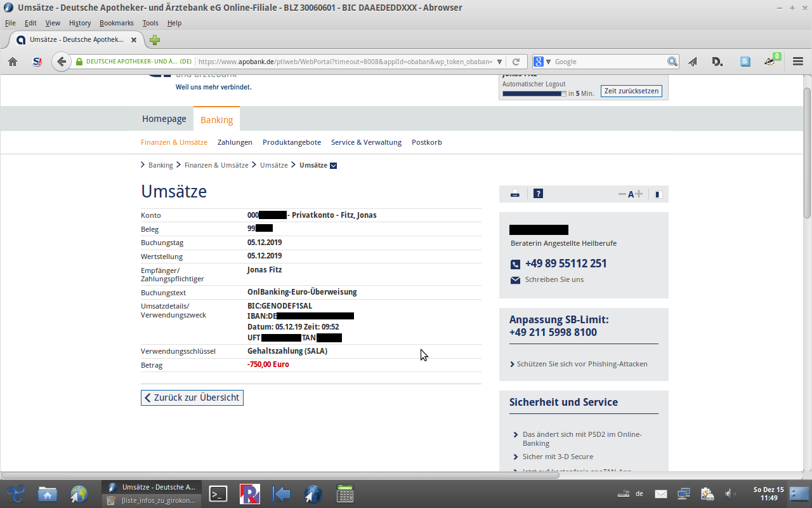Toggle the high-contrast display icon
812x508 pixels.
[x=658, y=194]
